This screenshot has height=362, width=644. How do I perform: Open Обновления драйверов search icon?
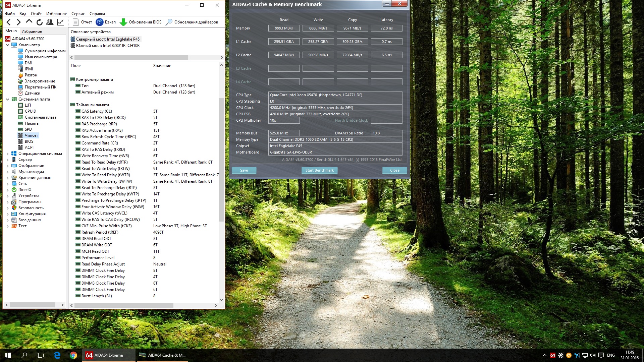(x=169, y=22)
